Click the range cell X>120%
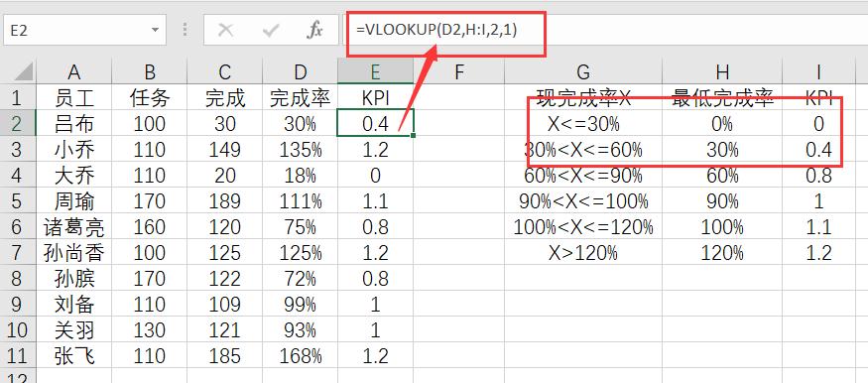Viewport: 868px width, 383px height. coord(583,252)
